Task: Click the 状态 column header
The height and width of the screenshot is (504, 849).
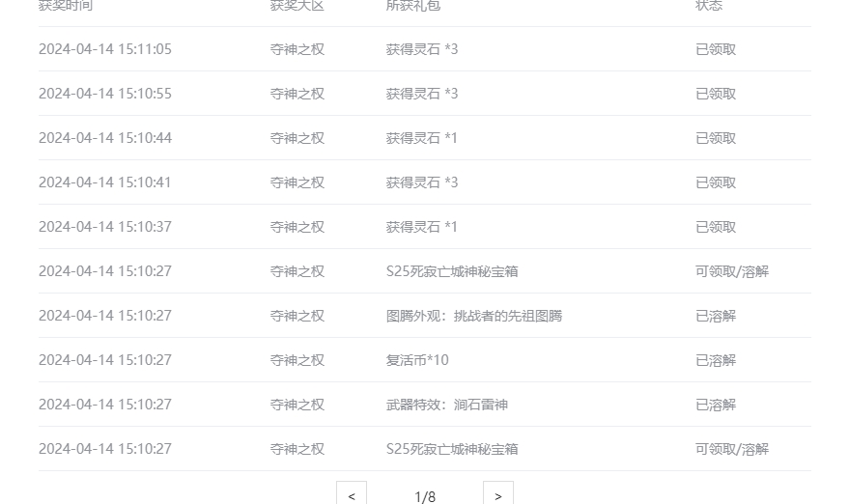Action: [709, 6]
